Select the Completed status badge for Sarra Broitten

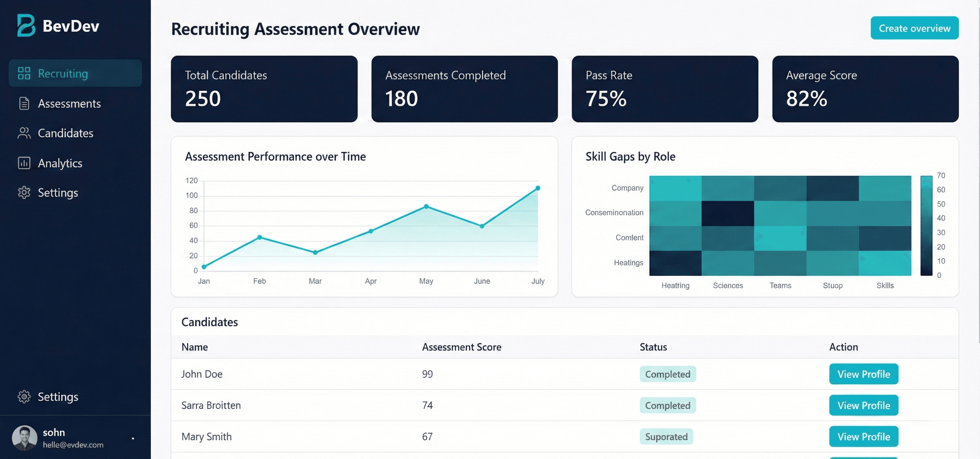pos(667,405)
